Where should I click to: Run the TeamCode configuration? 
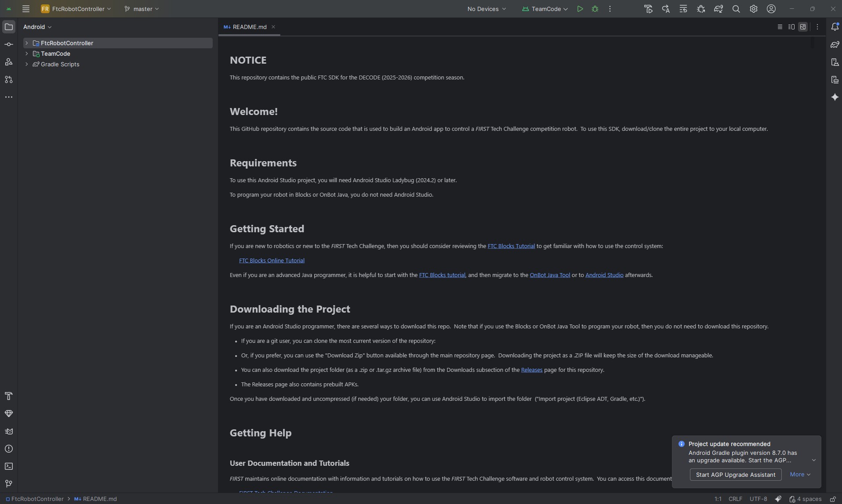coord(580,9)
